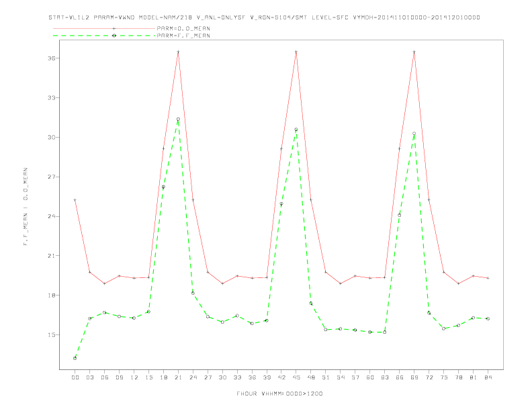Click the x-axis tick label 21
532x411 pixels.
tap(178, 377)
